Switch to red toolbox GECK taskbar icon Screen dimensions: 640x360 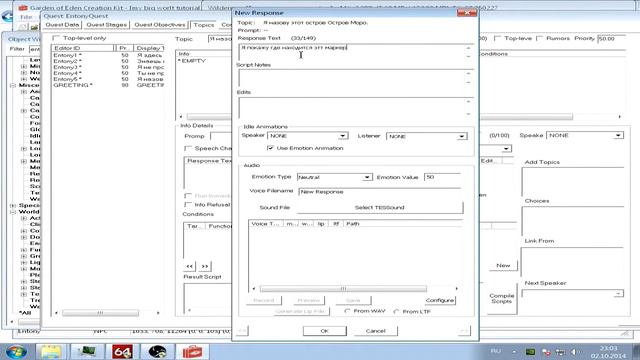click(x=192, y=351)
